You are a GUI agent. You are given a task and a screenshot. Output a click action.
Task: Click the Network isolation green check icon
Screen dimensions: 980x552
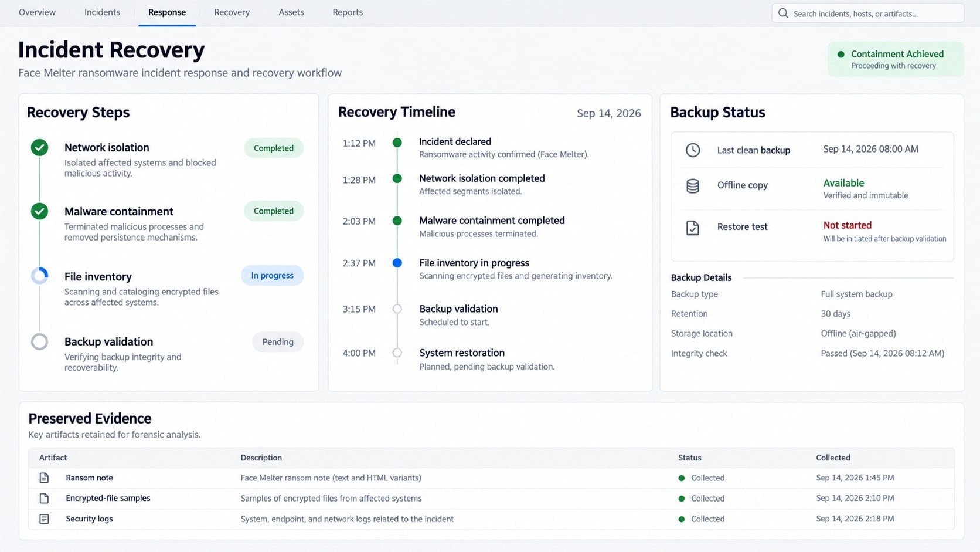tap(40, 147)
